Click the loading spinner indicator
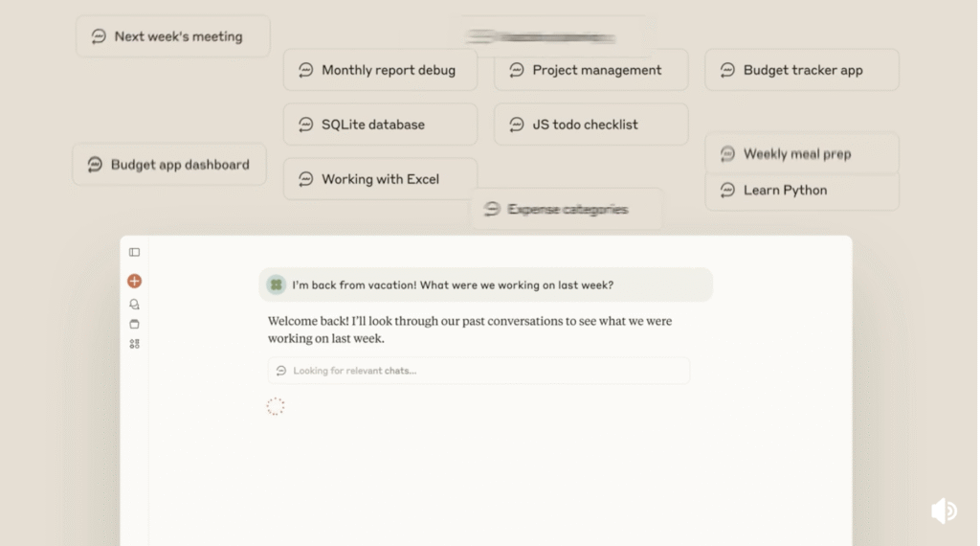 tap(276, 406)
